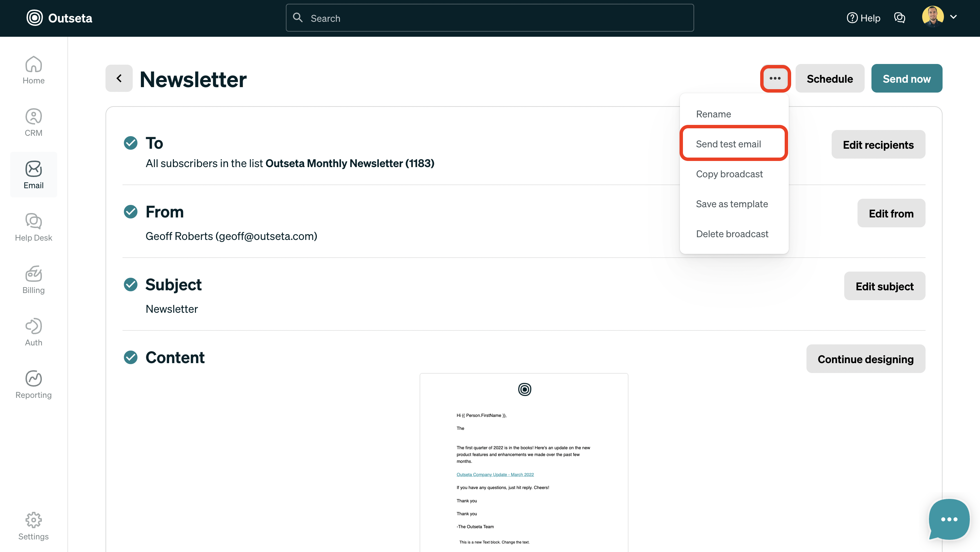Go to Auth in sidebar
This screenshot has height=552, width=980.
(x=33, y=332)
